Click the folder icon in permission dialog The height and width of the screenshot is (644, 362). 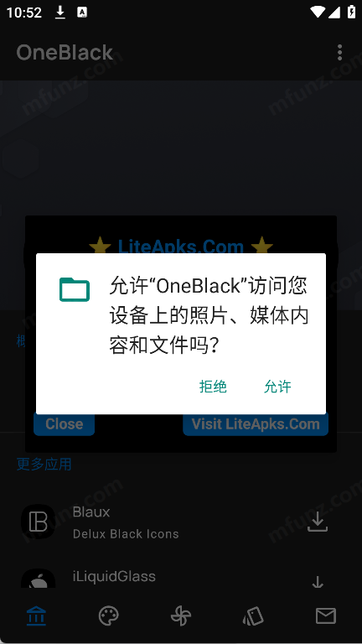[75, 289]
